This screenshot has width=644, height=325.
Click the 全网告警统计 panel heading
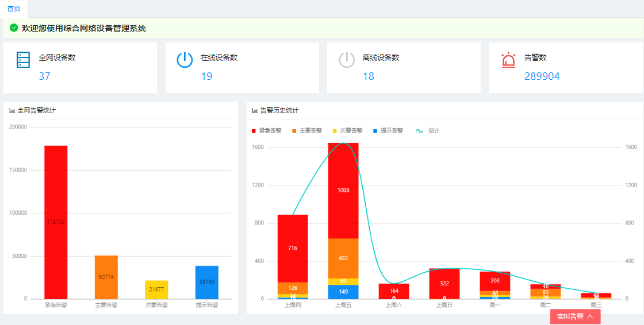(37, 110)
